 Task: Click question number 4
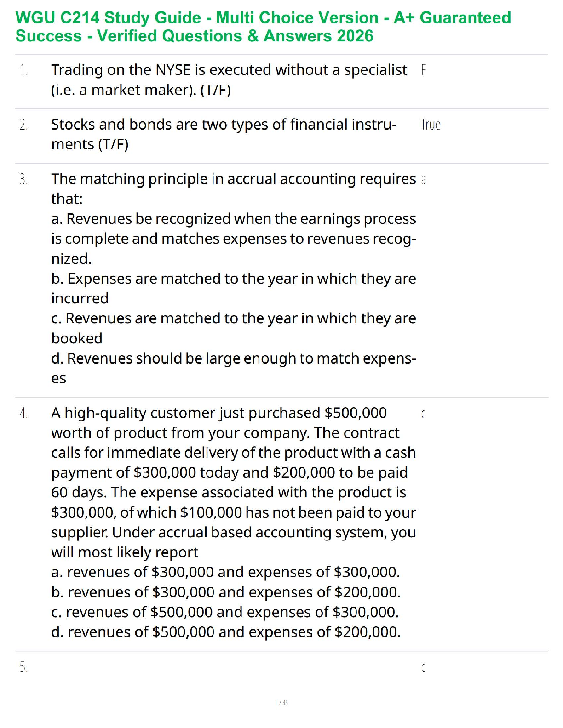click(23, 413)
